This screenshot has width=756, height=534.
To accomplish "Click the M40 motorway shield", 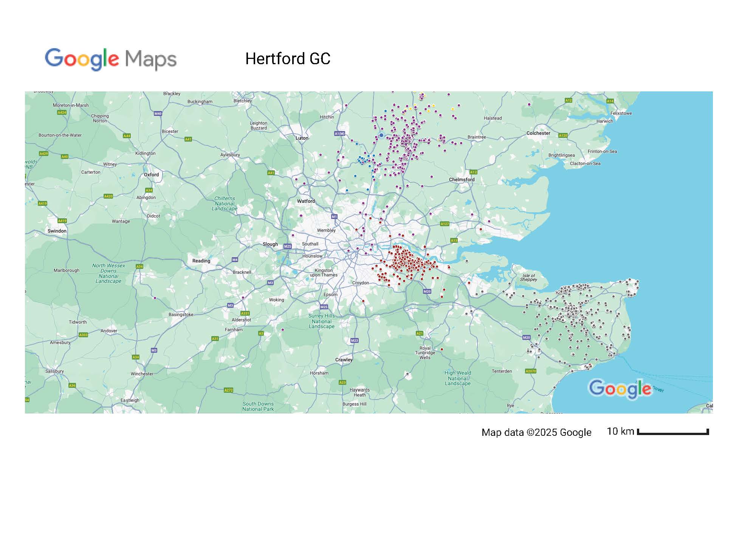I will coord(158,113).
